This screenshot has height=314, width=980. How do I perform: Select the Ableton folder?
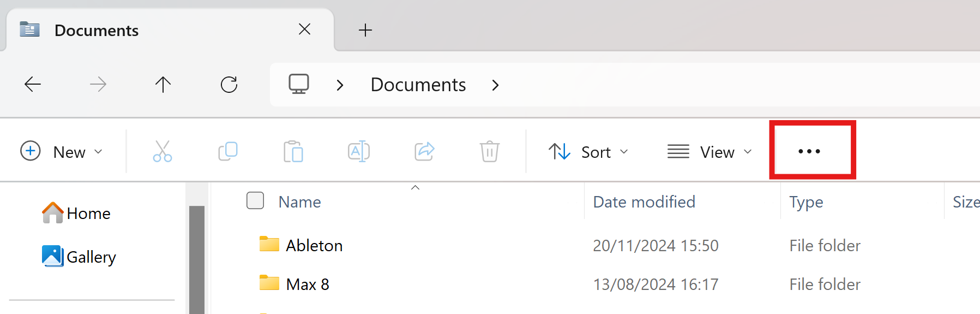click(314, 246)
